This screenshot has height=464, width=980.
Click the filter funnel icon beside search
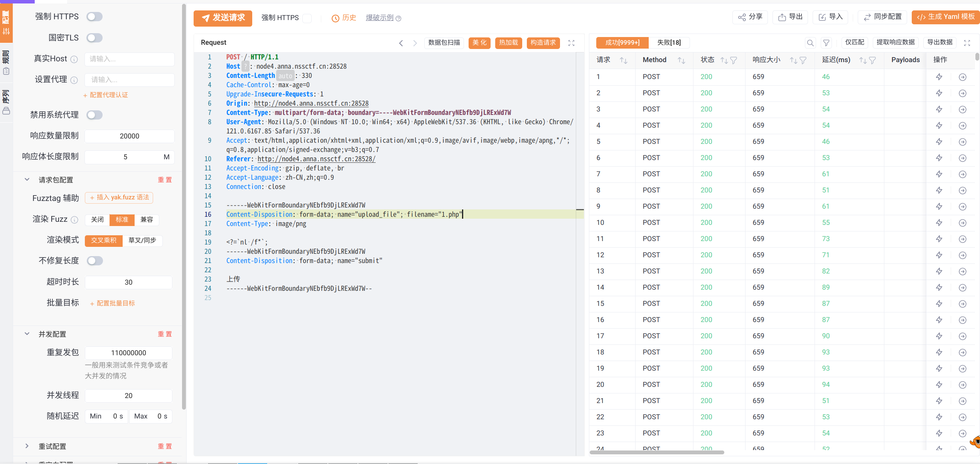pos(826,43)
